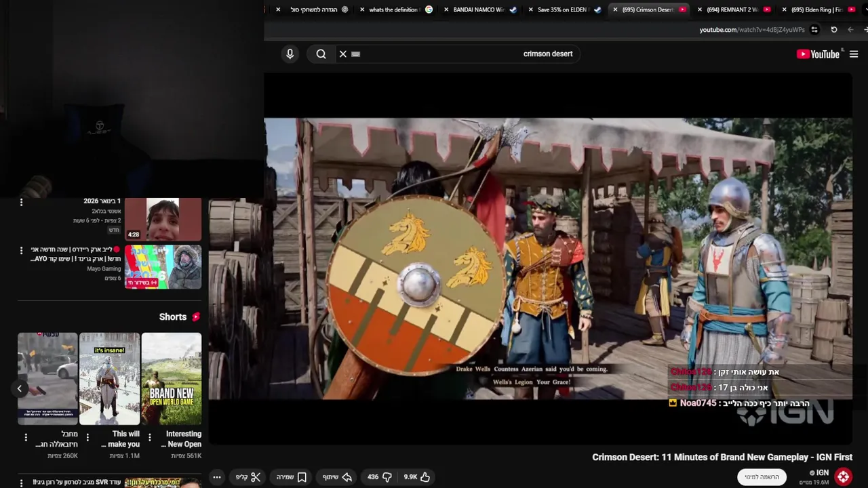Open the 'it's insane!' short
868x488 pixels.
tap(110, 378)
